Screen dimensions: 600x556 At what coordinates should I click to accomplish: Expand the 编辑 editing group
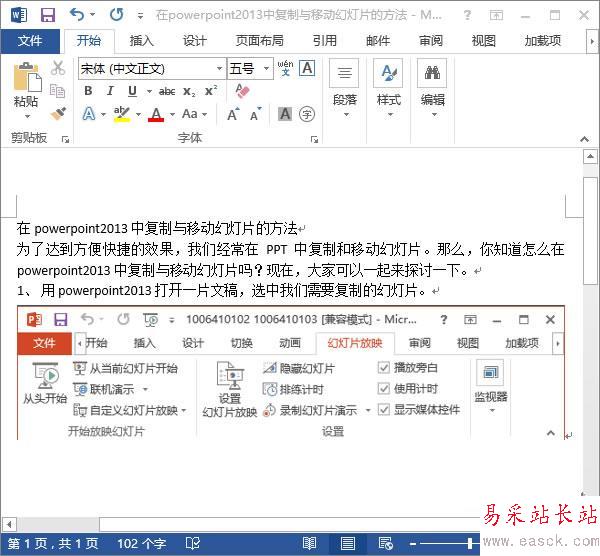(433, 90)
